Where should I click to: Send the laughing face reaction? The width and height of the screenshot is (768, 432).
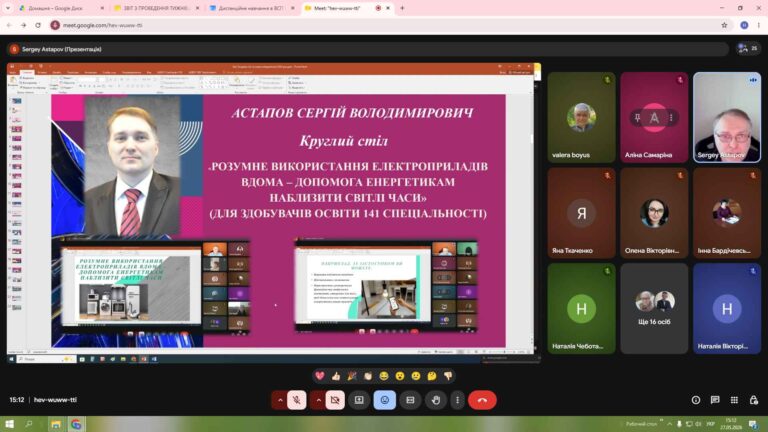click(x=384, y=376)
